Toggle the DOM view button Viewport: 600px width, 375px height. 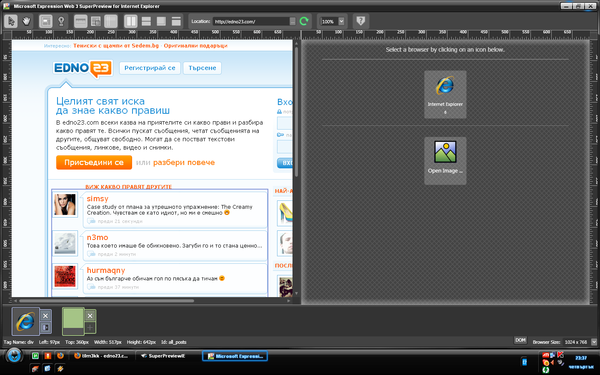(x=520, y=340)
